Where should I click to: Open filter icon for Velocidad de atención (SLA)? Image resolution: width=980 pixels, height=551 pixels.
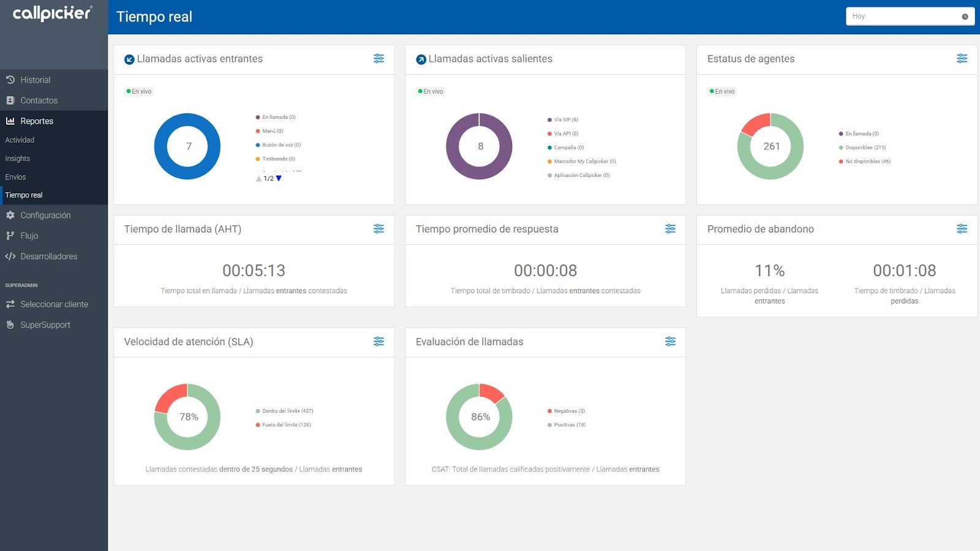[379, 342]
